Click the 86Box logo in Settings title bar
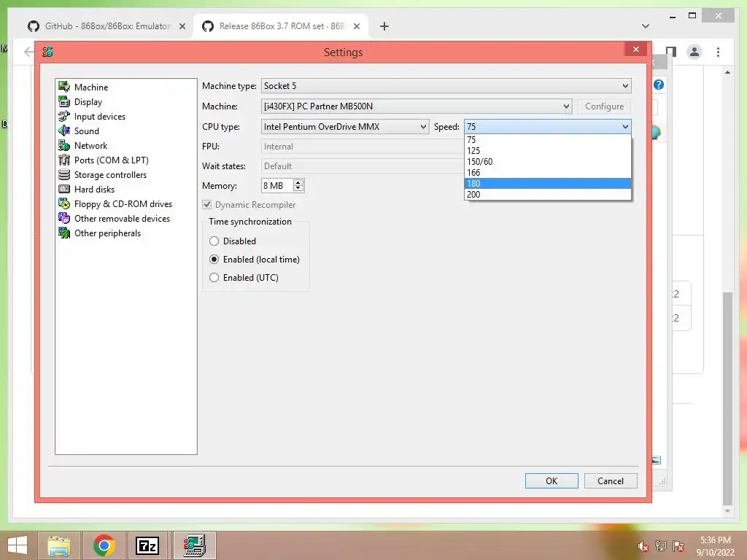Image resolution: width=747 pixels, height=560 pixels. tap(47, 52)
